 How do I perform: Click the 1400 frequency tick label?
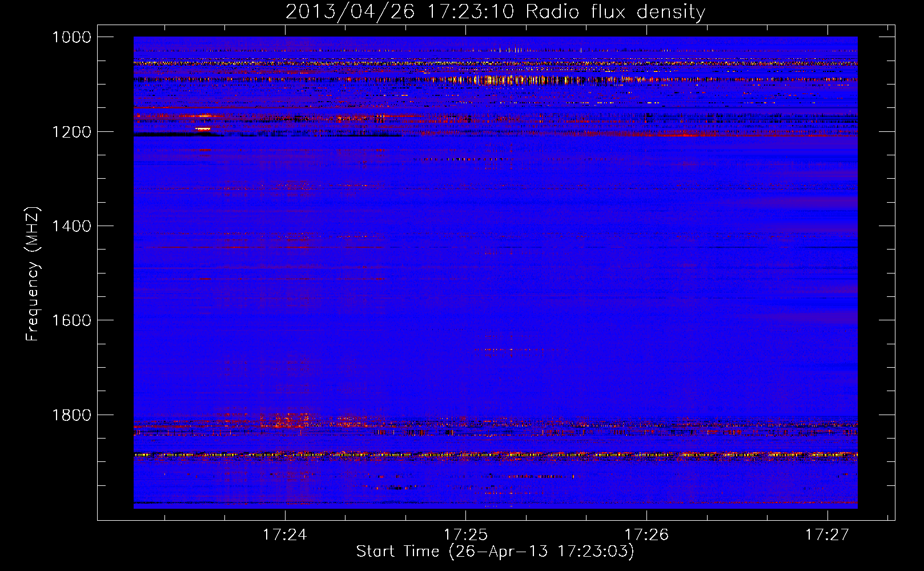pyautogui.click(x=71, y=226)
